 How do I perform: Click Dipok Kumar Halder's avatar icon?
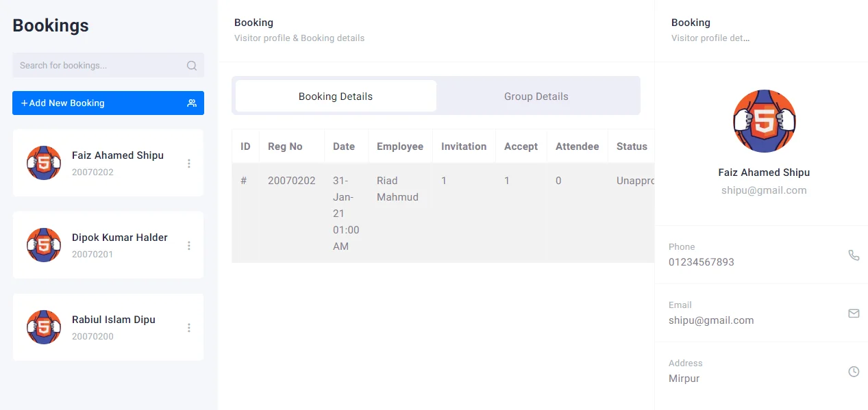point(44,245)
